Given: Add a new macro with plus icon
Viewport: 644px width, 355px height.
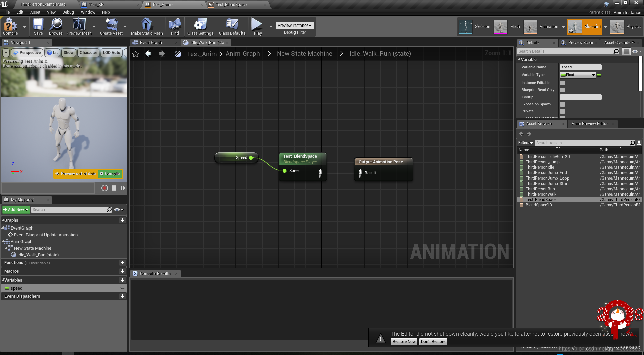Looking at the screenshot, I should tap(122, 271).
